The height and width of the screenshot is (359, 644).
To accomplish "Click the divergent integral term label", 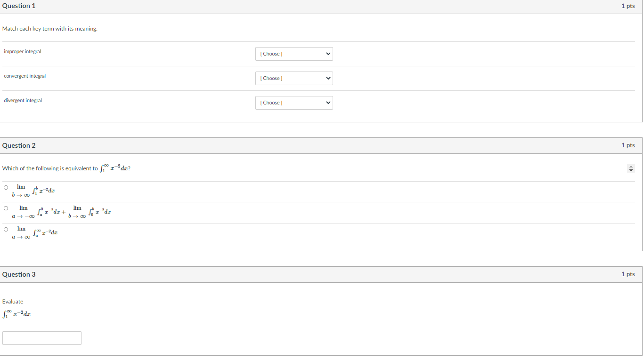I will click(23, 100).
